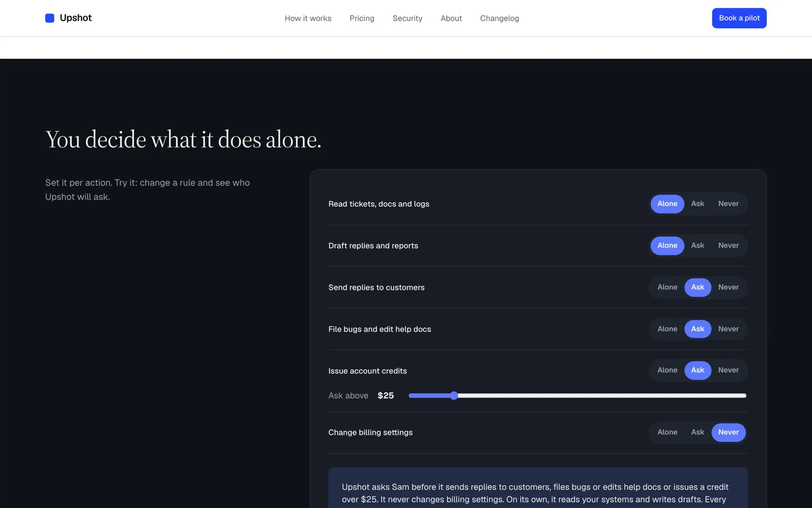Click the 'File bugs and edit help docs' label

click(380, 329)
